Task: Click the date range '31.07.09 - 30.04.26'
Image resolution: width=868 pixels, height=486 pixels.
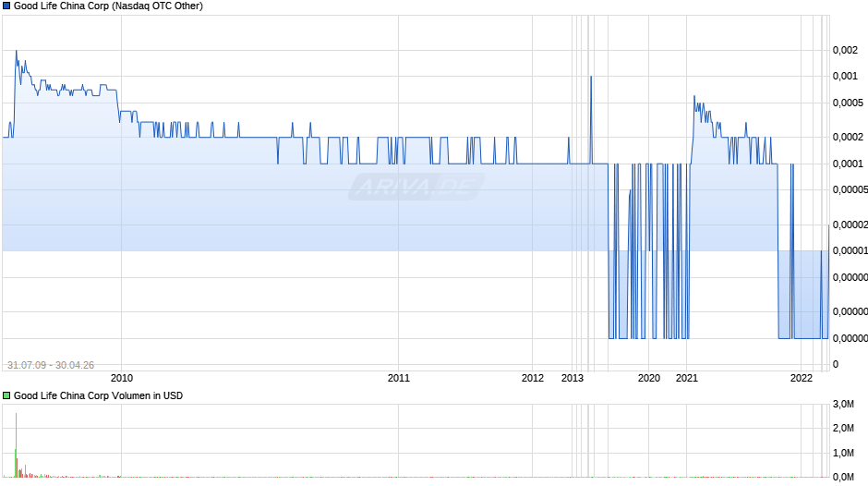Action: (51, 365)
